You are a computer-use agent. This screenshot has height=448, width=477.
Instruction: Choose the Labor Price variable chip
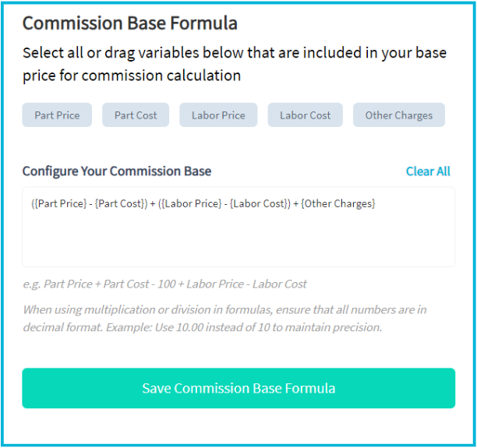pos(218,115)
